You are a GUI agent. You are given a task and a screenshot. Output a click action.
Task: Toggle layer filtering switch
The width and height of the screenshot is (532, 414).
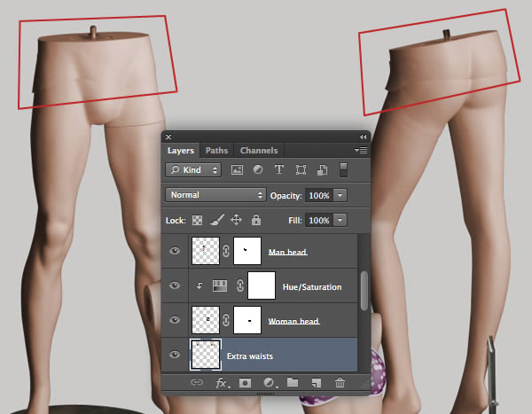tap(343, 169)
